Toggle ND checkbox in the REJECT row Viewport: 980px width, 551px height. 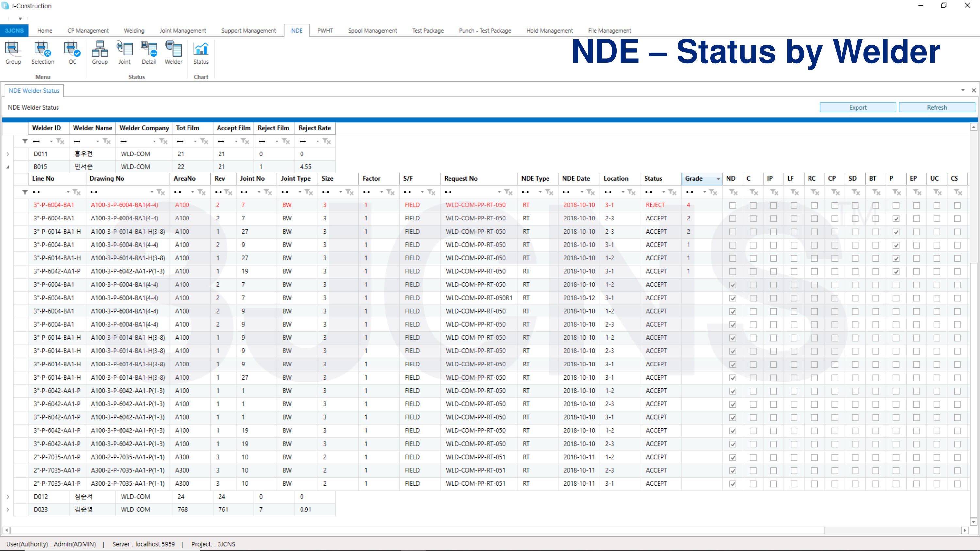click(x=732, y=205)
